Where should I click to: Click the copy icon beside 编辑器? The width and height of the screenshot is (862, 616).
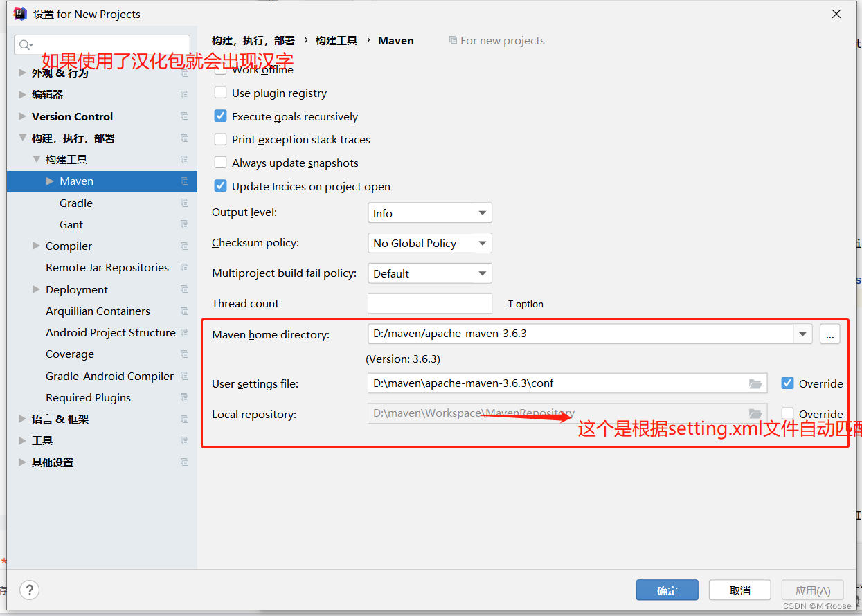tap(184, 94)
